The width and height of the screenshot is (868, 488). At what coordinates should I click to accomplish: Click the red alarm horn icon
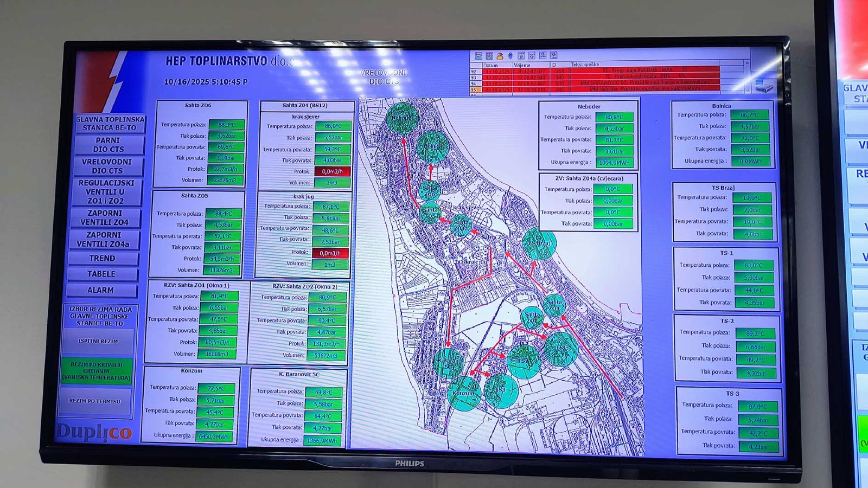coord(500,56)
